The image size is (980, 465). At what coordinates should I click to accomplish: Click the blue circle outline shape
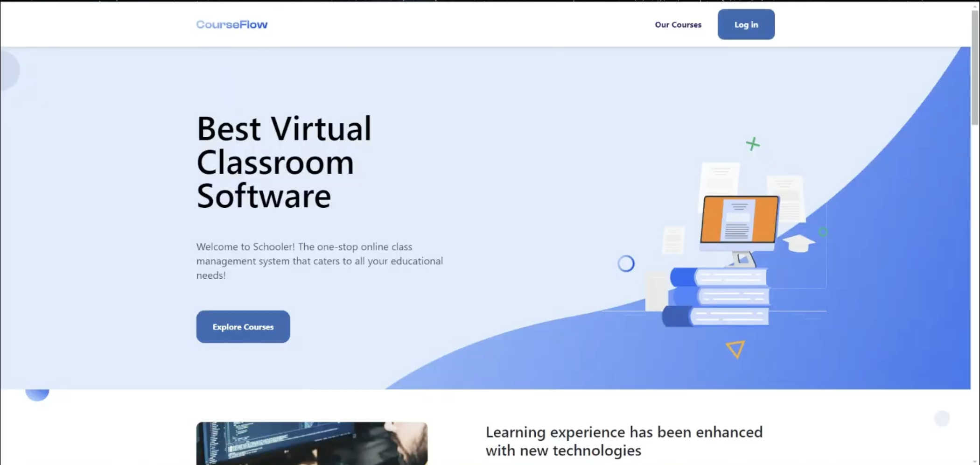pyautogui.click(x=626, y=263)
